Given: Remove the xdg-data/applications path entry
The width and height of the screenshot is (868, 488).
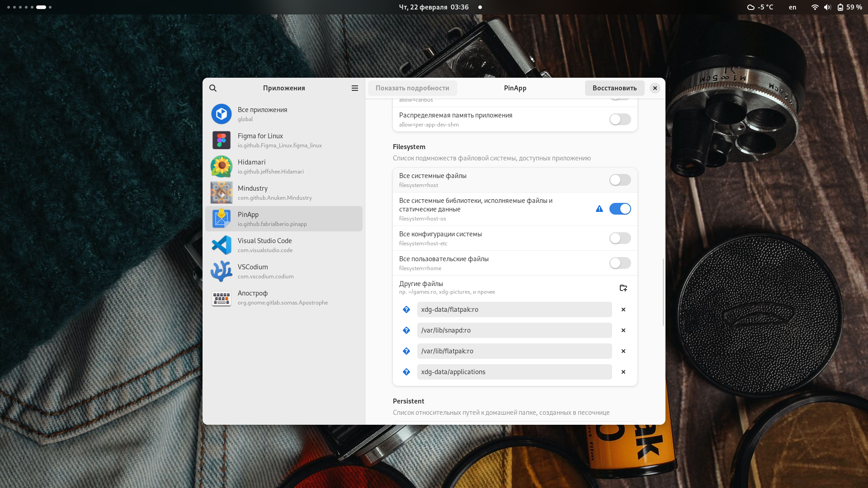Looking at the screenshot, I should (x=623, y=372).
